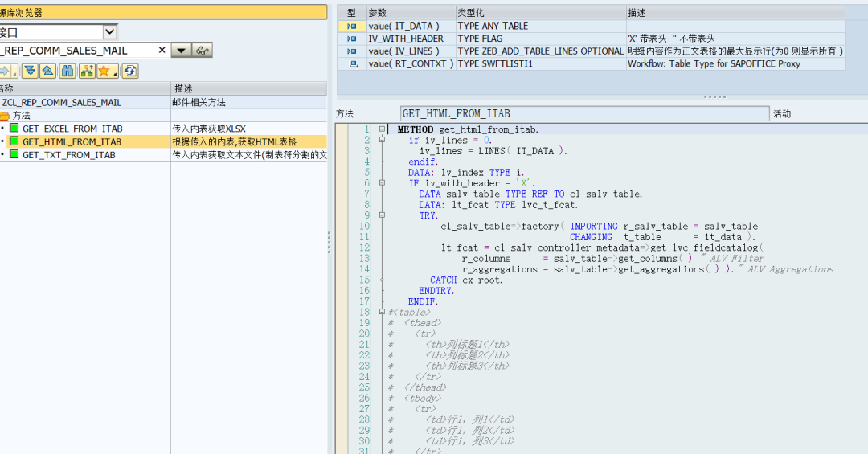
Task: Select the ZCL_REP_COMM_SALES_MAIL class node
Action: pyautogui.click(x=61, y=102)
